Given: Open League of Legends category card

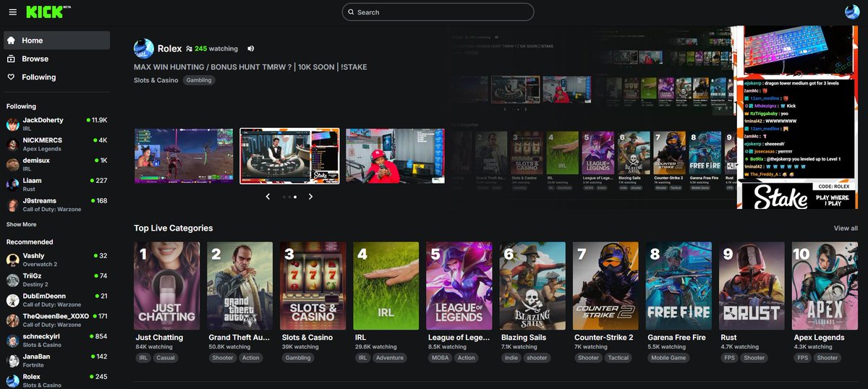Looking at the screenshot, I should [459, 286].
